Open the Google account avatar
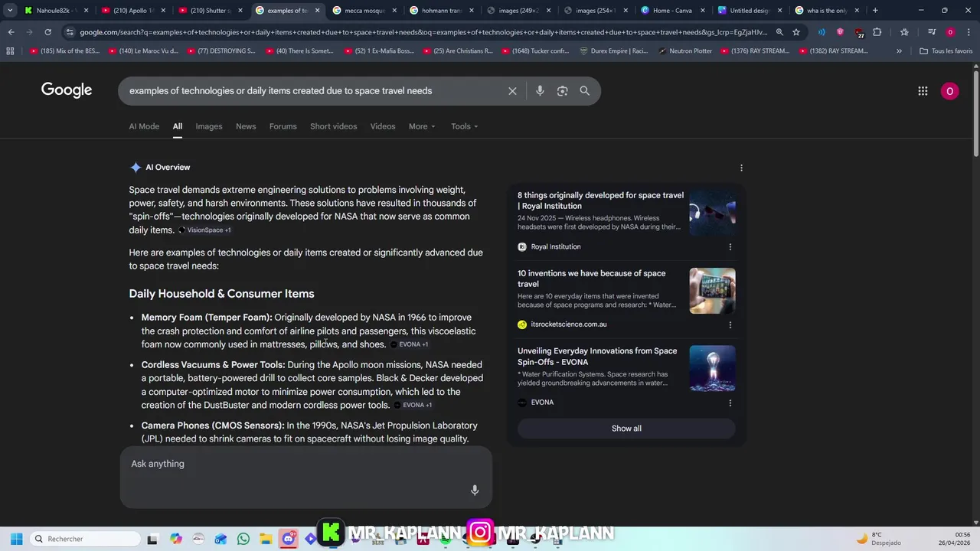The height and width of the screenshot is (551, 980). coord(949,91)
